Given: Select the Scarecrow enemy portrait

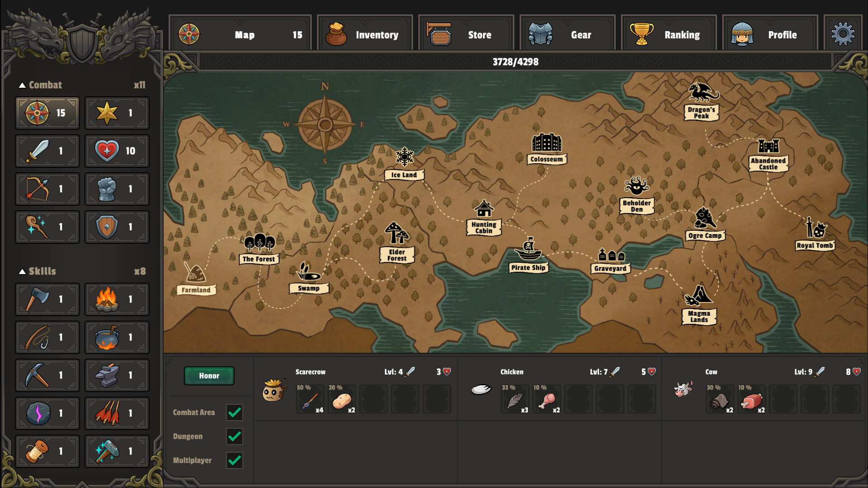Looking at the screenshot, I should [x=273, y=392].
